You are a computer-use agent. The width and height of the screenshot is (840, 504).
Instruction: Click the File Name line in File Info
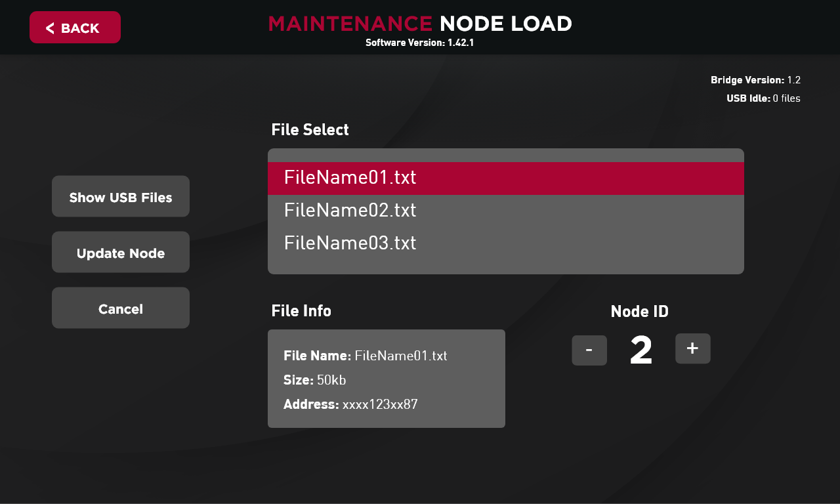tap(365, 356)
